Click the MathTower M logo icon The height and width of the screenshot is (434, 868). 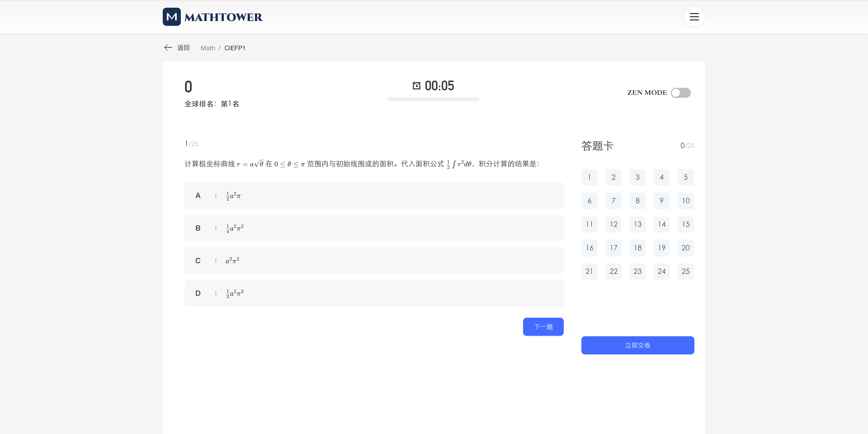[172, 17]
